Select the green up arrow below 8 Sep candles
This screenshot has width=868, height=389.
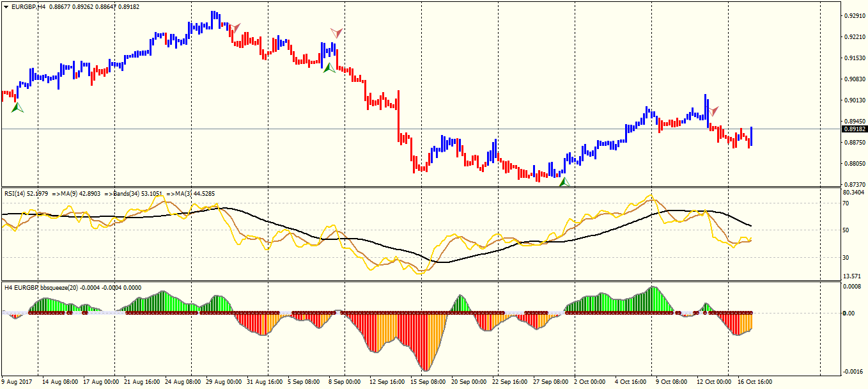point(329,67)
